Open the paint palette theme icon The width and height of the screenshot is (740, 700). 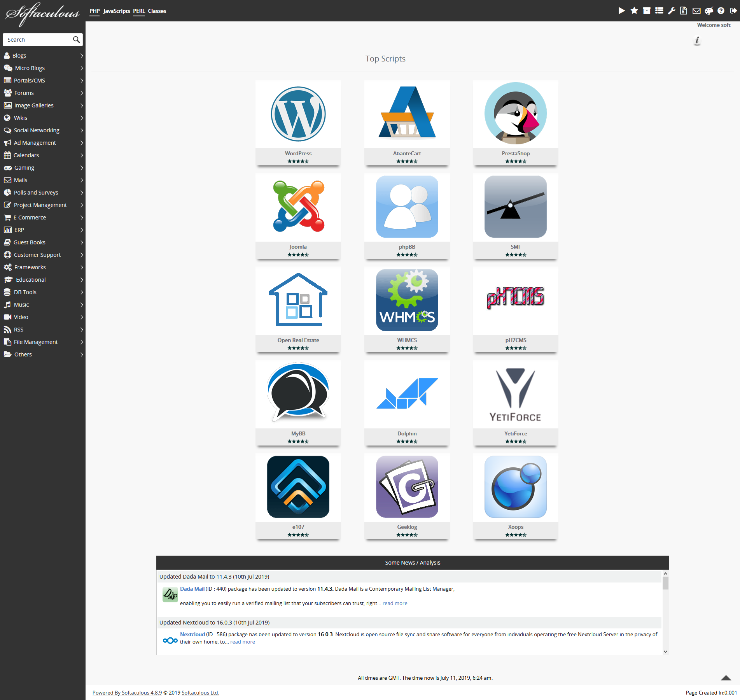(709, 11)
